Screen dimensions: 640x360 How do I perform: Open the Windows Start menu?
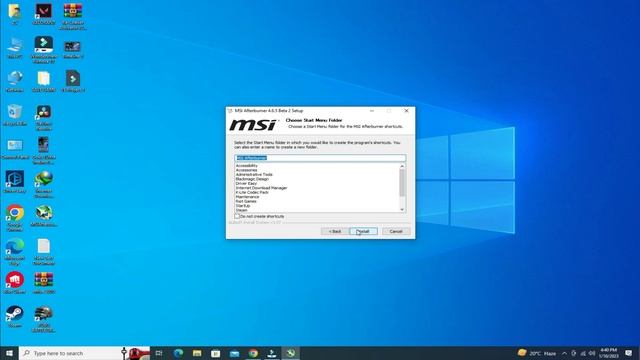click(x=9, y=353)
